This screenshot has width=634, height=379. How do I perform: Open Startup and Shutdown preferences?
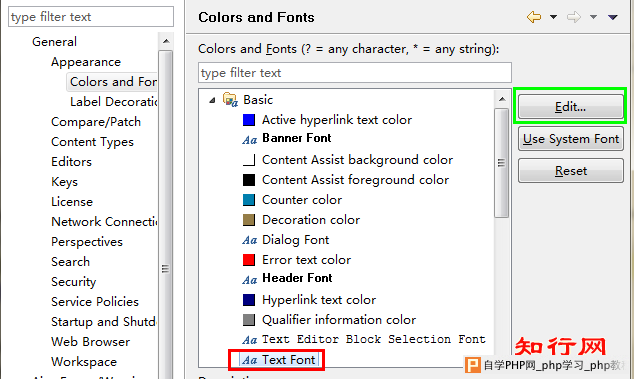click(104, 322)
